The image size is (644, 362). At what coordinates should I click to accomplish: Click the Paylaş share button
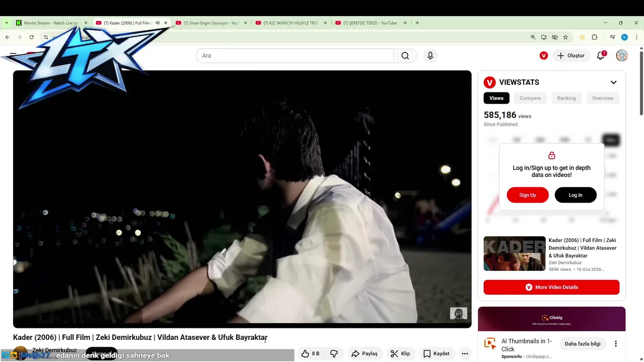click(365, 354)
